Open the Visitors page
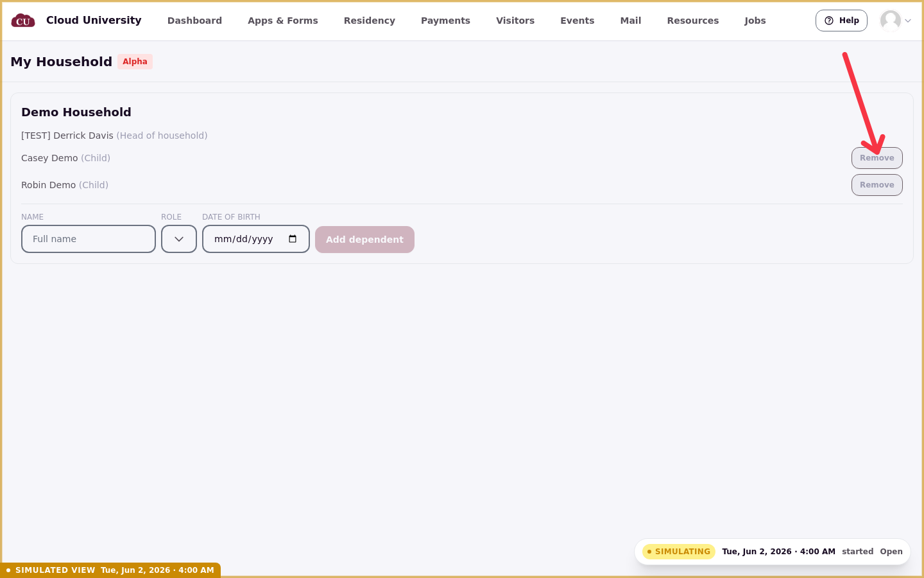Image resolution: width=924 pixels, height=578 pixels. point(515,21)
